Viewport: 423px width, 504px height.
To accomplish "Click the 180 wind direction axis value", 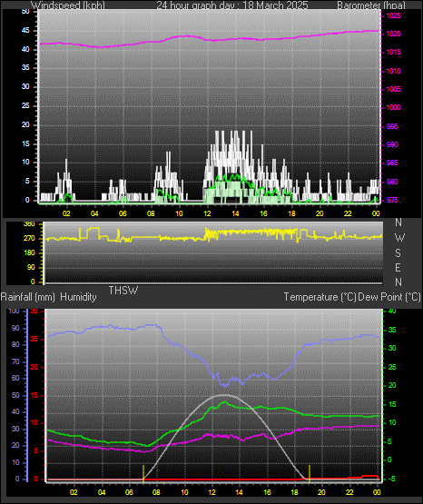I will point(29,253).
